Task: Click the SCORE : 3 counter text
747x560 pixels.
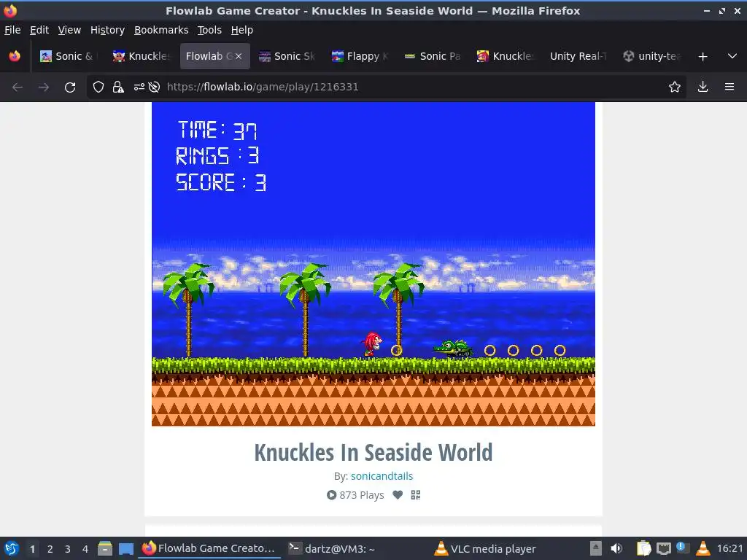Action: click(221, 182)
